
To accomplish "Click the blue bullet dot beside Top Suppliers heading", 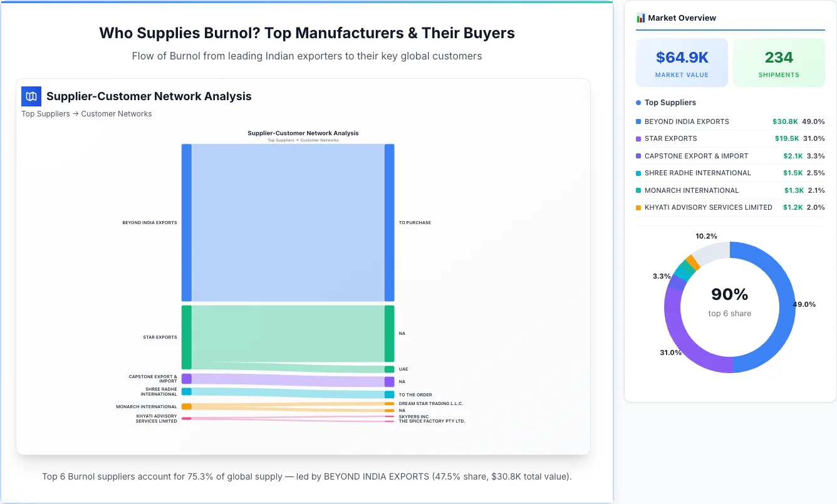I will pos(638,102).
